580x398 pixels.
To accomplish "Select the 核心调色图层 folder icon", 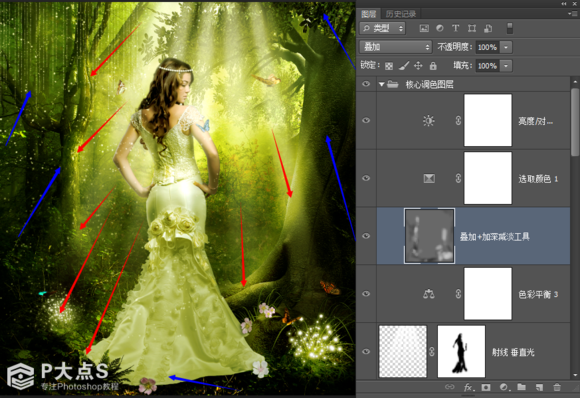I will pos(392,84).
